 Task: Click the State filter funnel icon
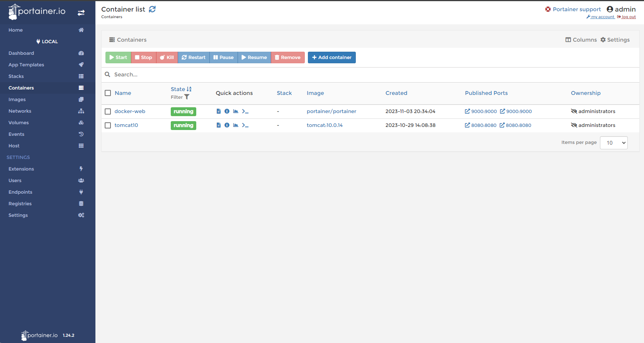[187, 97]
